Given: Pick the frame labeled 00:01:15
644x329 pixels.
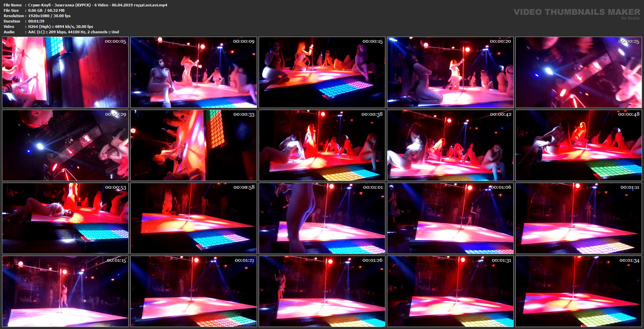Looking at the screenshot, I should point(65,291).
